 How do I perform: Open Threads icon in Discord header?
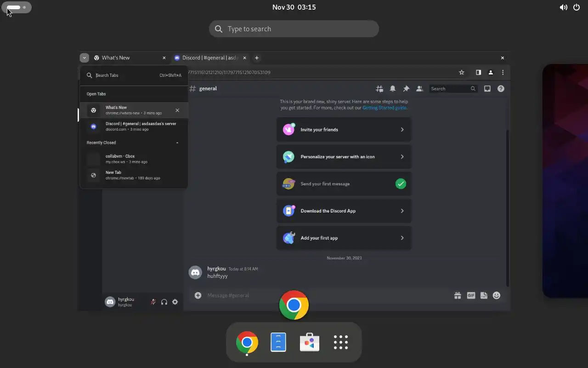379,89
